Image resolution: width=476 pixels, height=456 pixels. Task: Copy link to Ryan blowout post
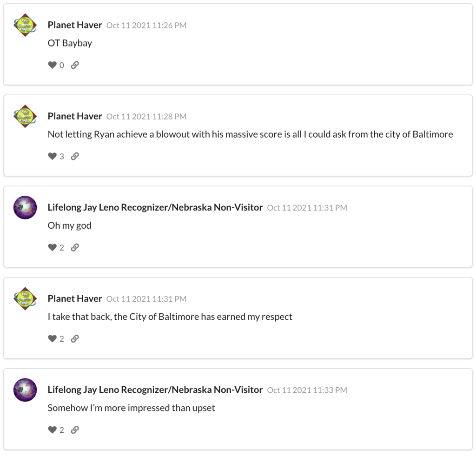[75, 156]
